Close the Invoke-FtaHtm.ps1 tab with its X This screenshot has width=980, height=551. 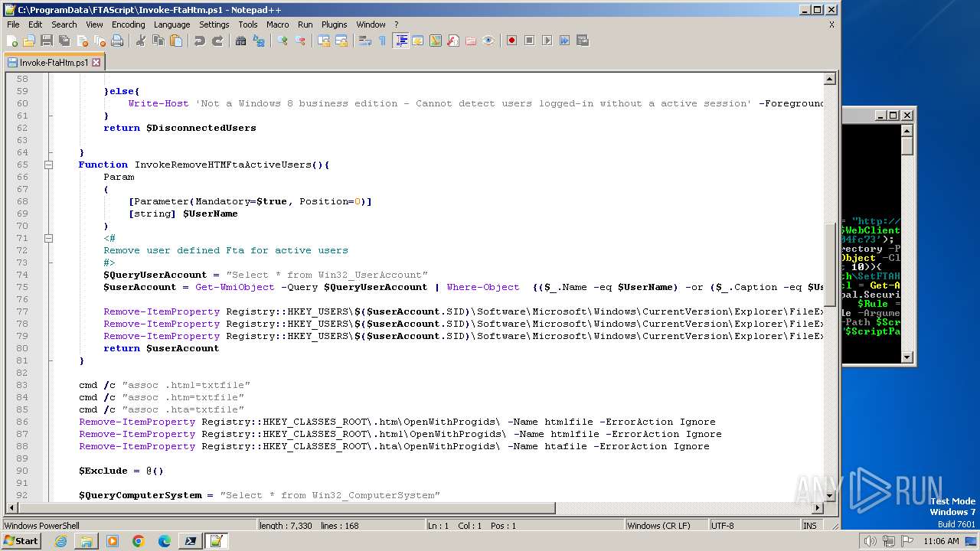(x=96, y=63)
